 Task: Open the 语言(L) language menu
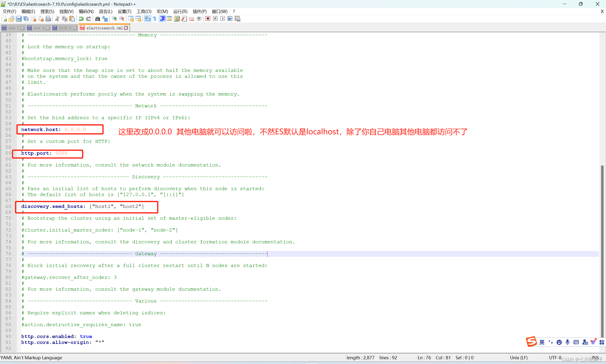point(106,11)
